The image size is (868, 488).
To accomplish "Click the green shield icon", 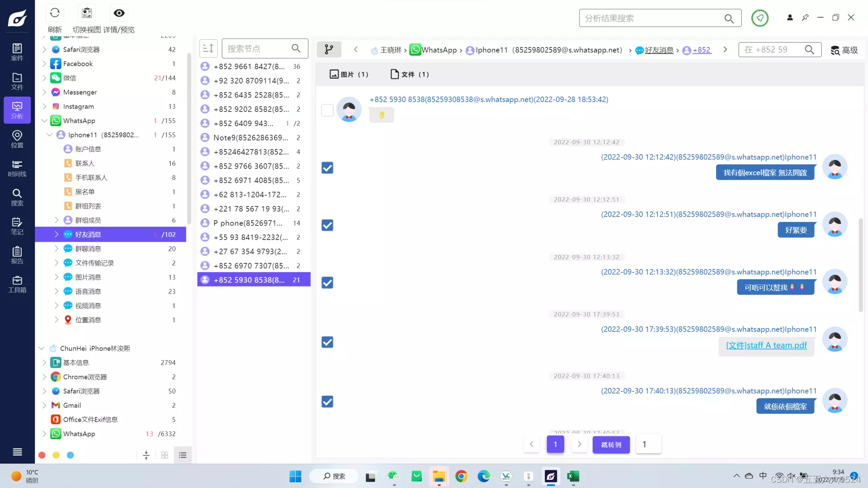I will tap(759, 18).
